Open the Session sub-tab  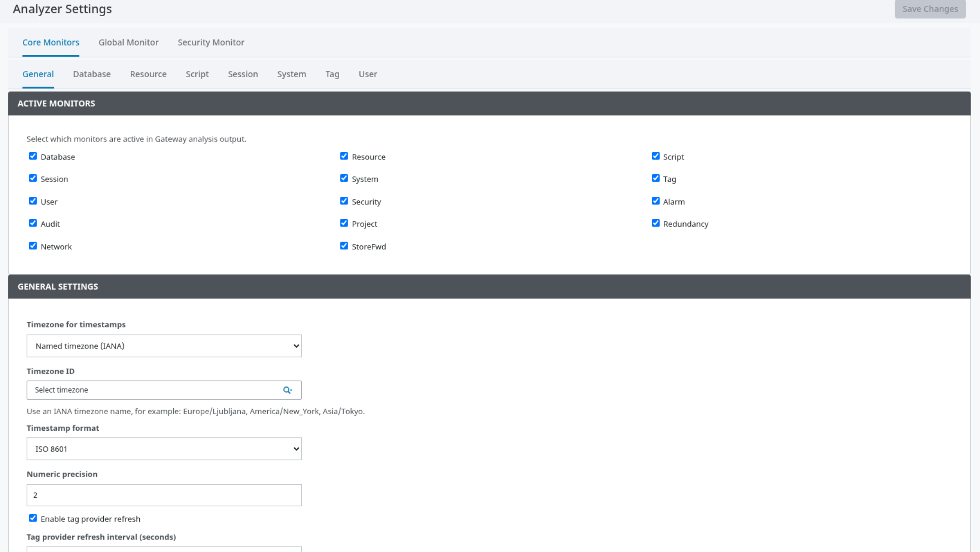[x=243, y=74]
